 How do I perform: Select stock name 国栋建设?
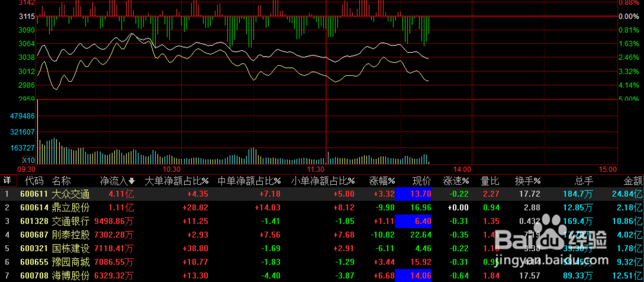[x=71, y=249]
